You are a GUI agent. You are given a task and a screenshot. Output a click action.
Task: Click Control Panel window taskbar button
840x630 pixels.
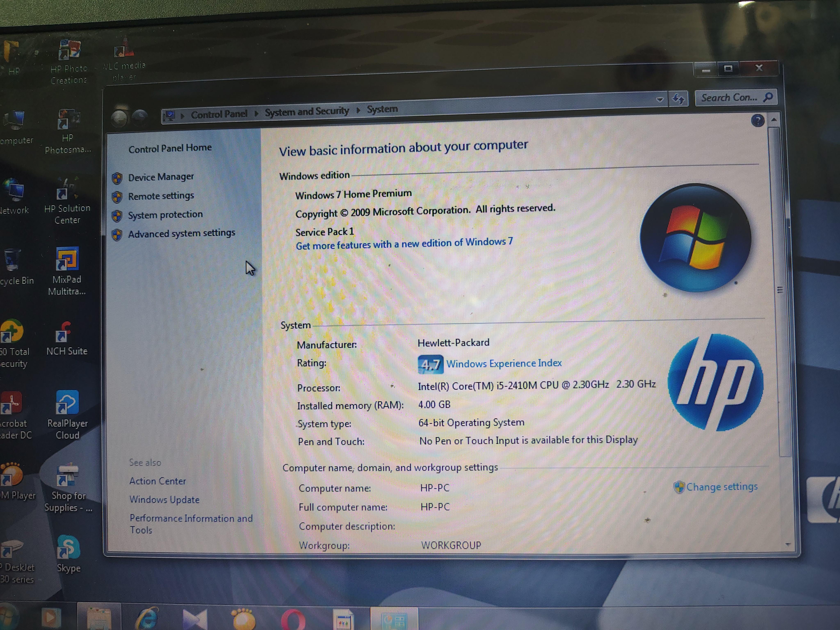point(394,619)
